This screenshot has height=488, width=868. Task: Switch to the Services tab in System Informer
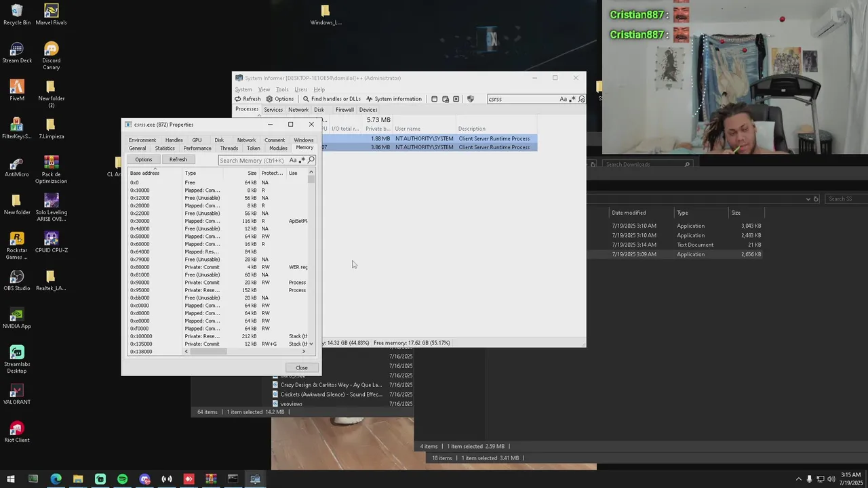tap(273, 110)
